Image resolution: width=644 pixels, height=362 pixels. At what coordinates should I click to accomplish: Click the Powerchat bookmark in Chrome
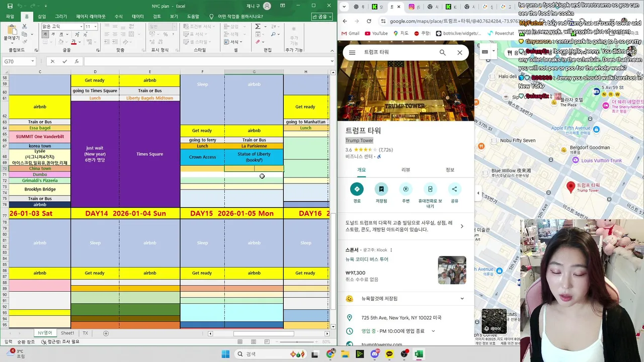(501, 34)
